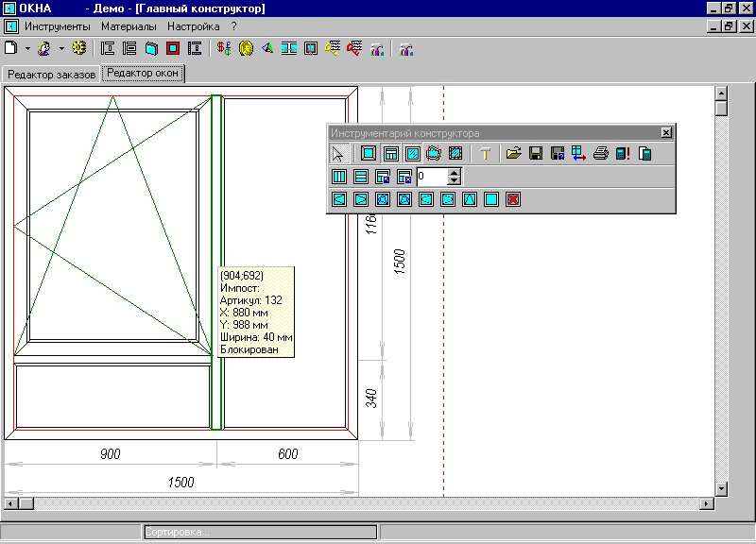Toggle the window-with-crossbar button in toolbox
The height and width of the screenshot is (544, 756).
click(x=390, y=153)
